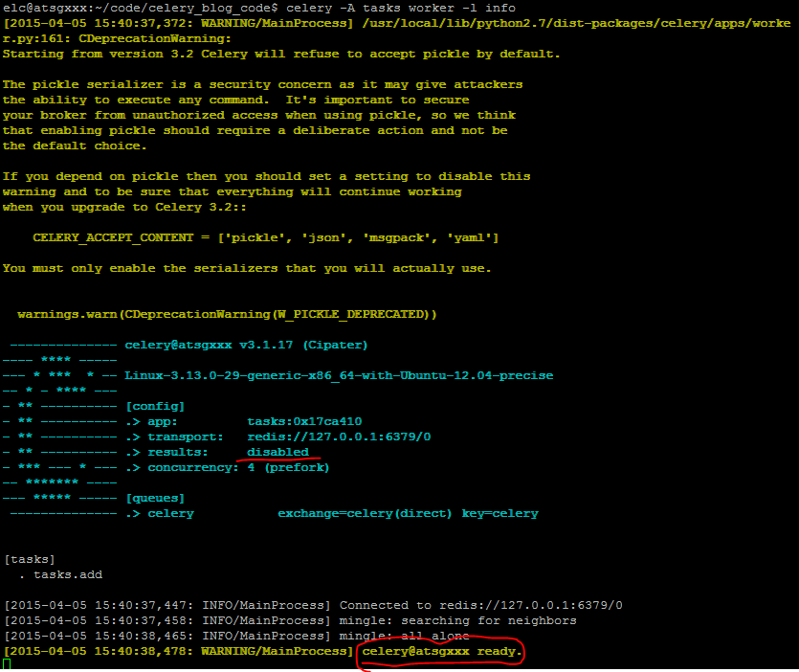Click the app value 'tasks:0x17ca410'
Image resolution: width=799 pixels, height=672 pixels.
pos(304,421)
